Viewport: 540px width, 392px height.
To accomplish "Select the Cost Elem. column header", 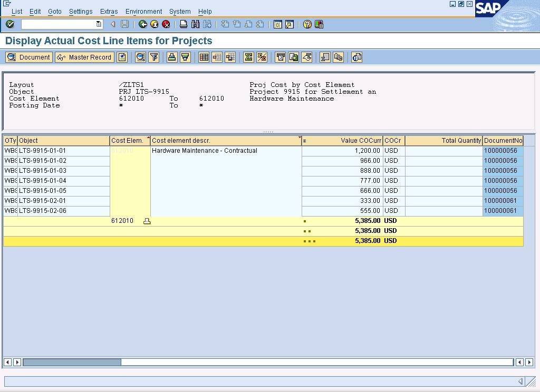I will coord(130,141).
